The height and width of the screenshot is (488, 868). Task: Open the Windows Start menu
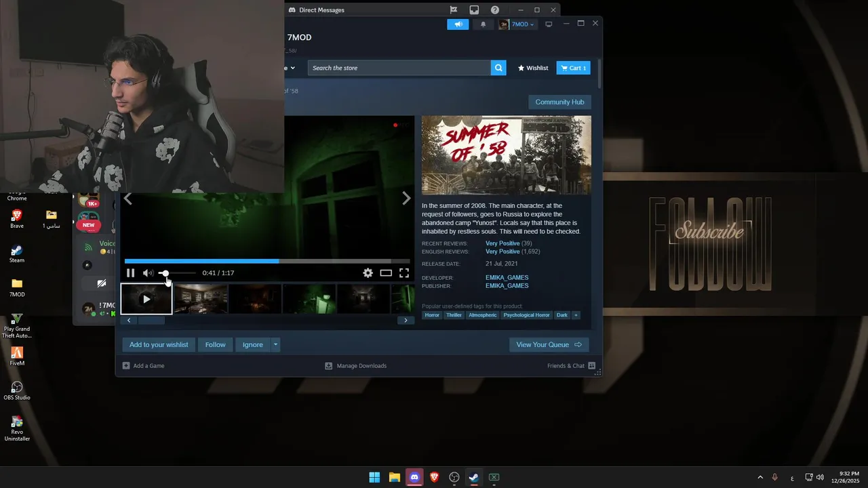(x=374, y=477)
